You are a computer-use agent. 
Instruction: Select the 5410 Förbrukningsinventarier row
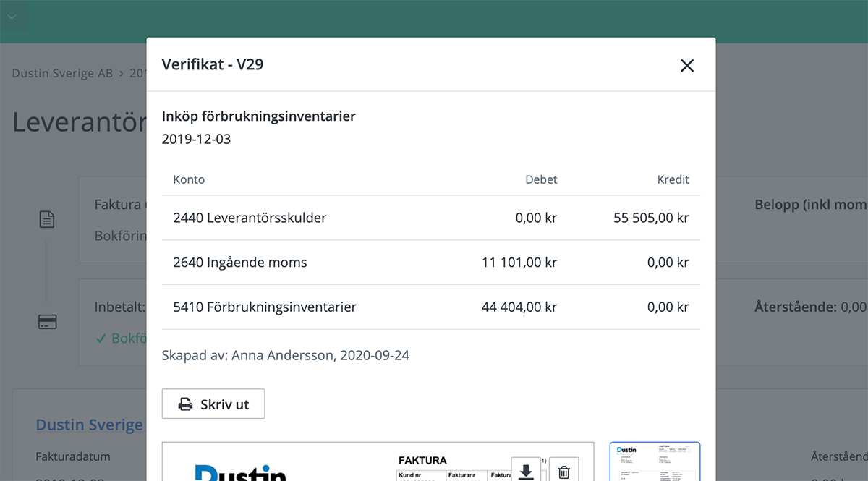(x=265, y=307)
